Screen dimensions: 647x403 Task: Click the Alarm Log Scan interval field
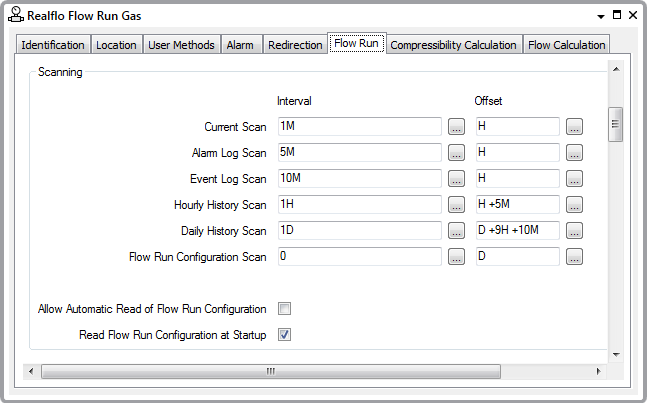tap(359, 153)
